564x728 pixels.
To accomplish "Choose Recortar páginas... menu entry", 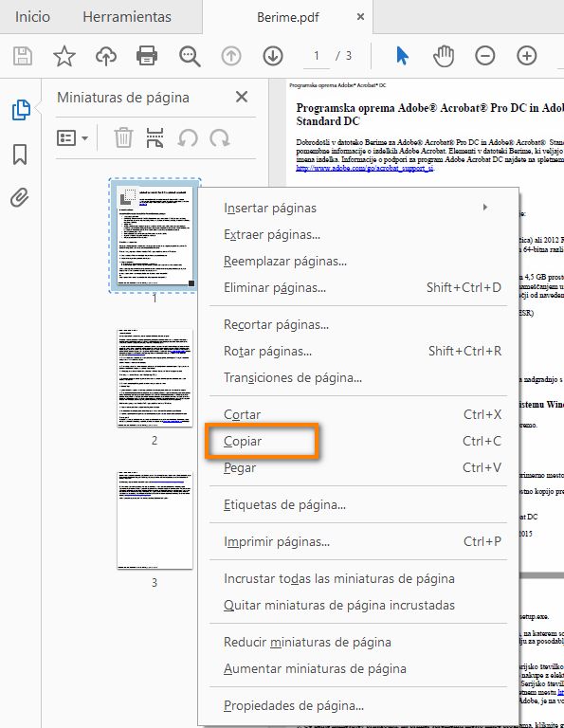I will (357, 324).
